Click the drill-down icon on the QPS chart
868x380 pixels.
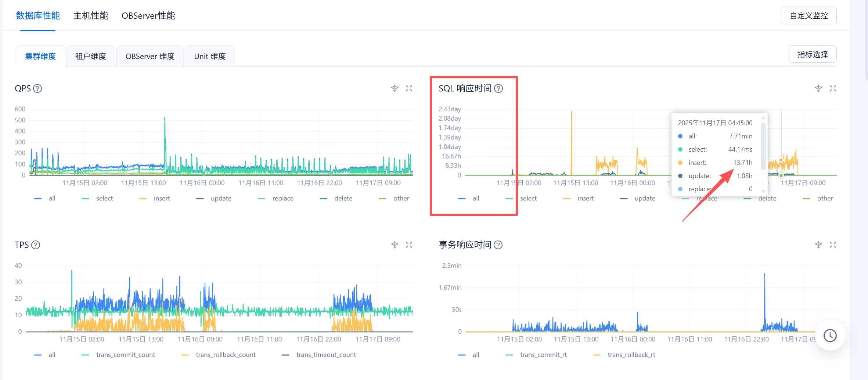tap(395, 88)
